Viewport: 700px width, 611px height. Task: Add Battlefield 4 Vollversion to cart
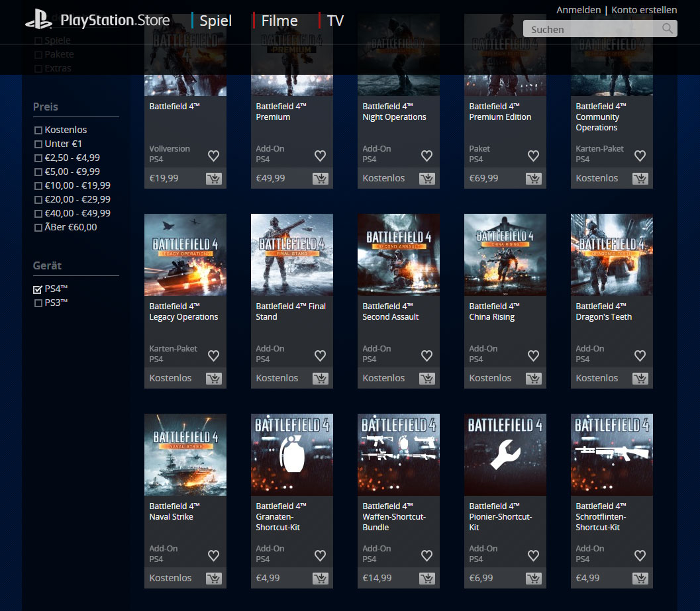coord(213,179)
